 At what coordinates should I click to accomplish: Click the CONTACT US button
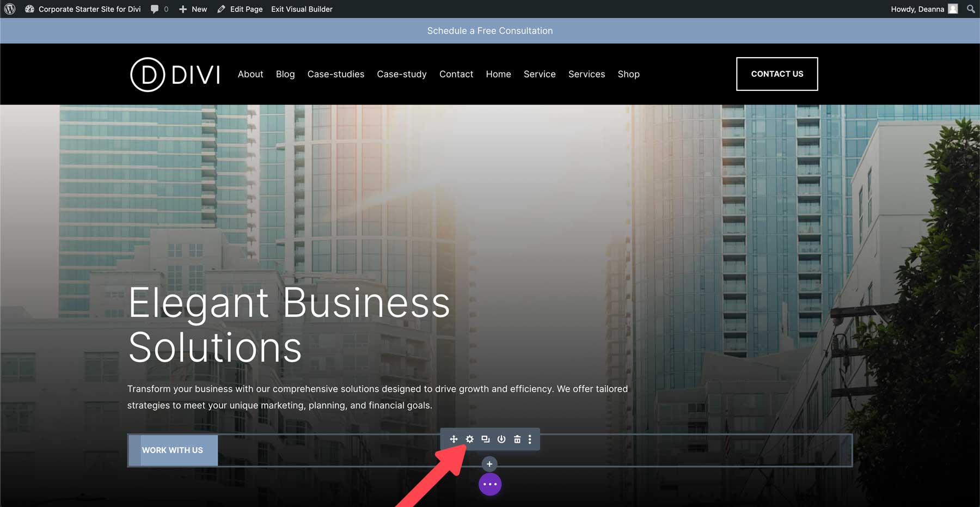tap(777, 74)
